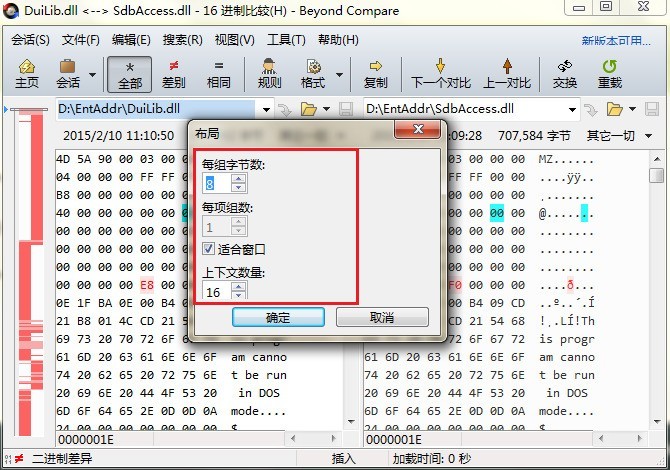Viewport: 670px width, 470px height.
Task: Expand the 会话 toolbar dropdown arrow
Action: (92, 75)
